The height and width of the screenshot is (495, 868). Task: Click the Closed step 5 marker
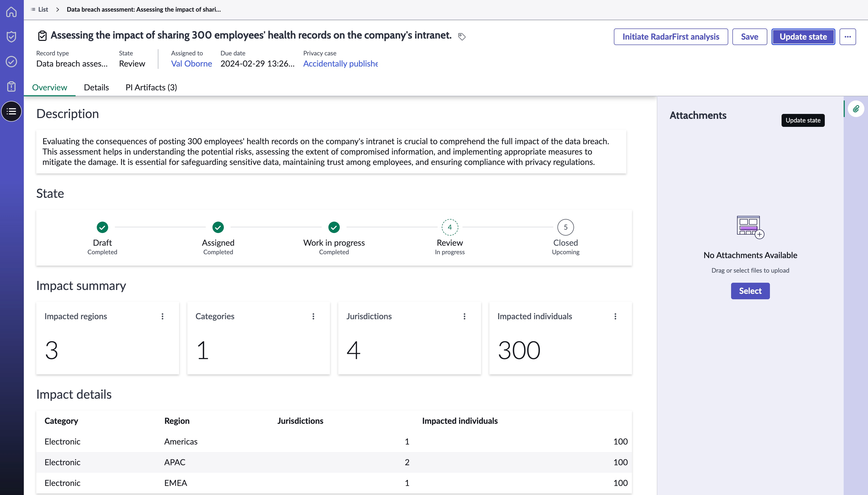(x=566, y=227)
